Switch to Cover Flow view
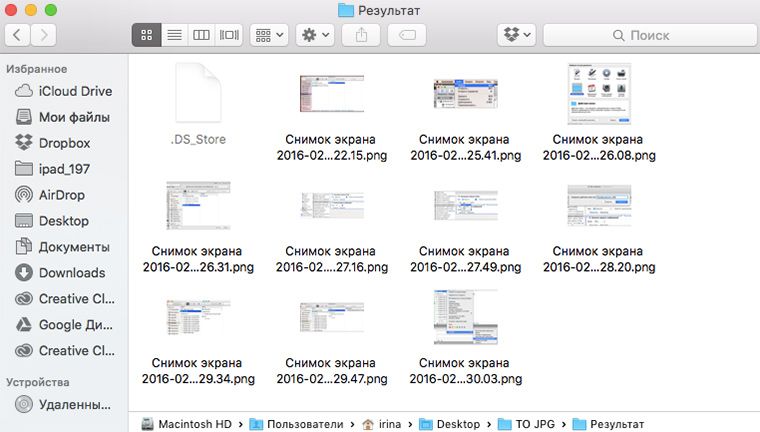This screenshot has height=432, width=760. [x=230, y=35]
